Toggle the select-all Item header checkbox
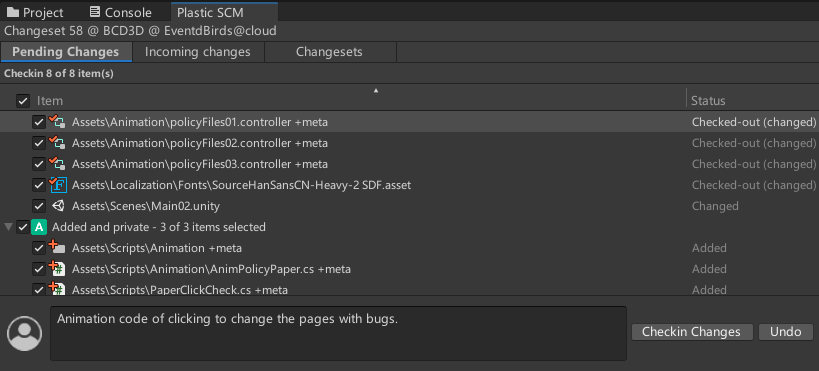819x371 pixels. pyautogui.click(x=22, y=100)
